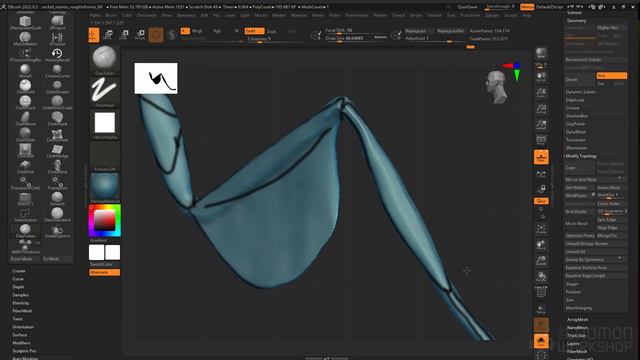Click the Delete By Symmetry button
Screen dimensions: 640x360
(595, 260)
